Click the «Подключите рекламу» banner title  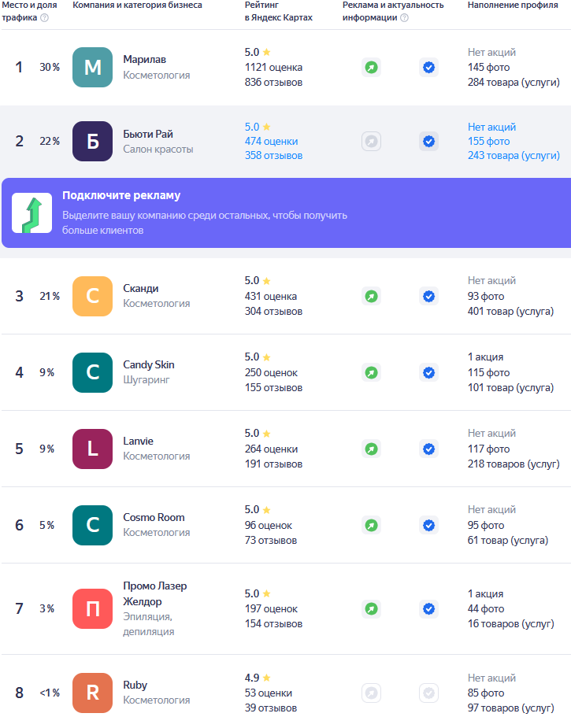(x=121, y=196)
